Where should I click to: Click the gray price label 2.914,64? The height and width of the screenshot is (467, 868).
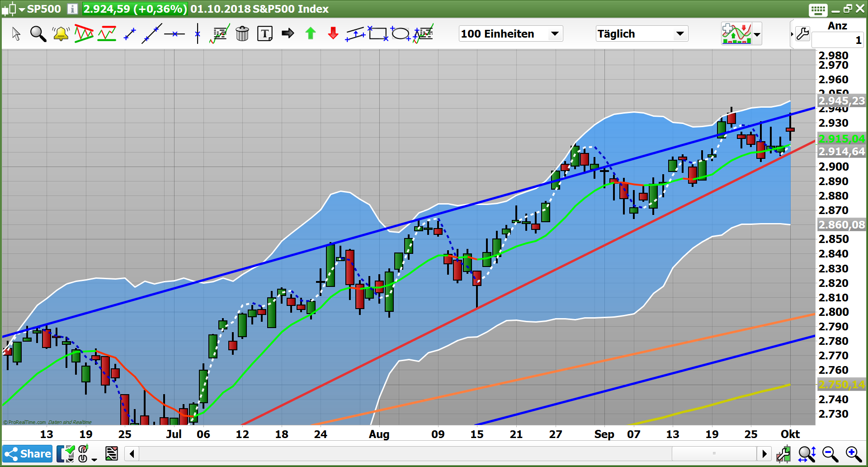[x=841, y=151]
